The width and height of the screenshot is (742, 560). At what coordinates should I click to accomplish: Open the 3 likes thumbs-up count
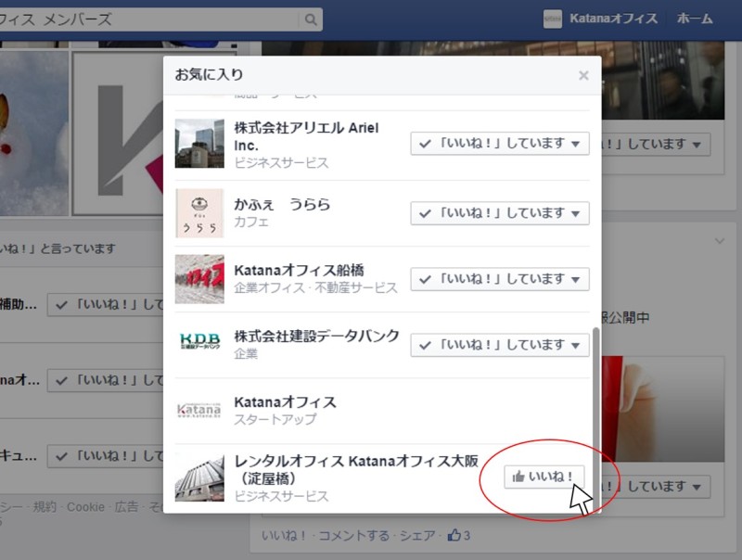459,535
